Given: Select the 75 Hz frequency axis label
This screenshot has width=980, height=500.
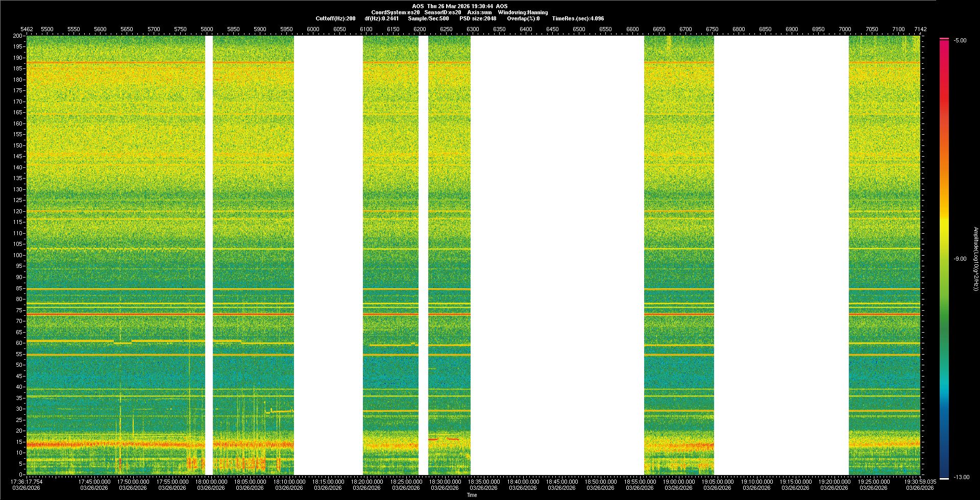Looking at the screenshot, I should point(19,310).
